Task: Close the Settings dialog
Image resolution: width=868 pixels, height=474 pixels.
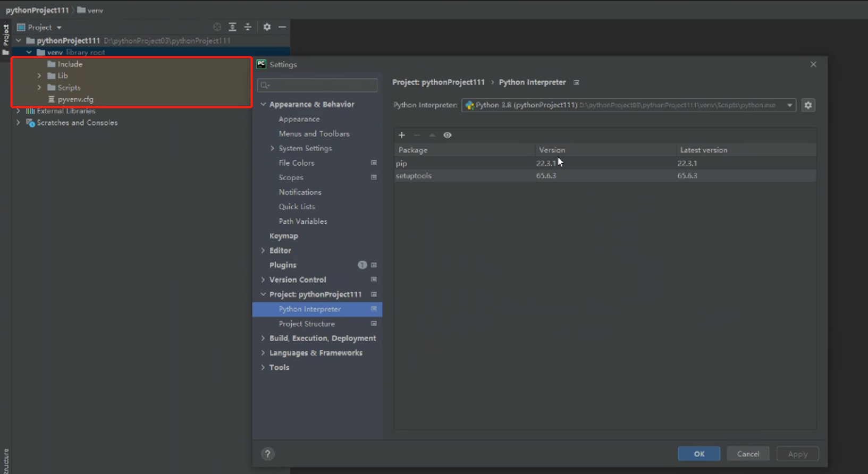Action: pos(813,64)
